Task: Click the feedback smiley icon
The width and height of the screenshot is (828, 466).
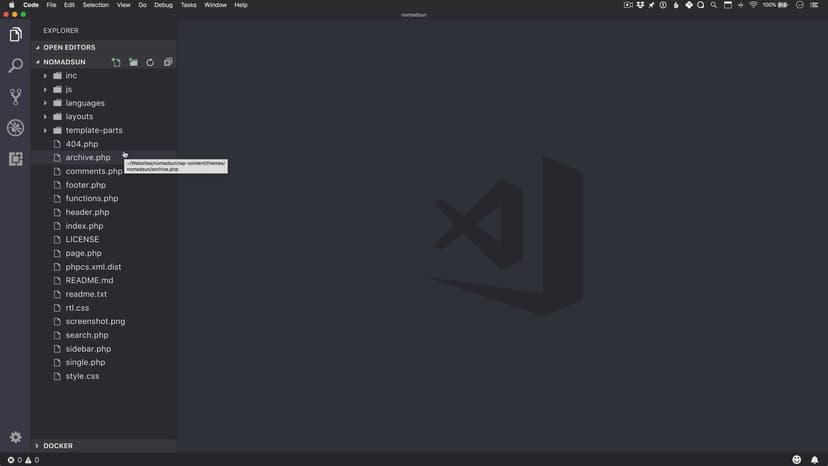Action: coord(797,460)
